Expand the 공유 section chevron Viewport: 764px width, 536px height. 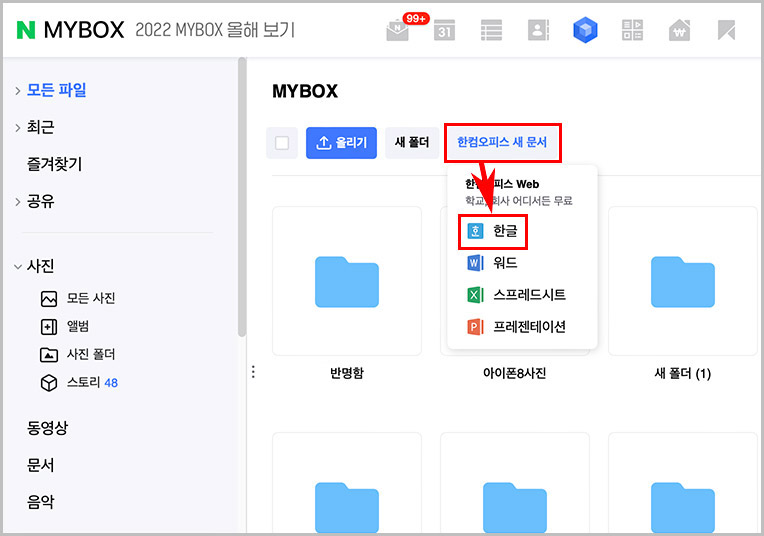click(18, 202)
